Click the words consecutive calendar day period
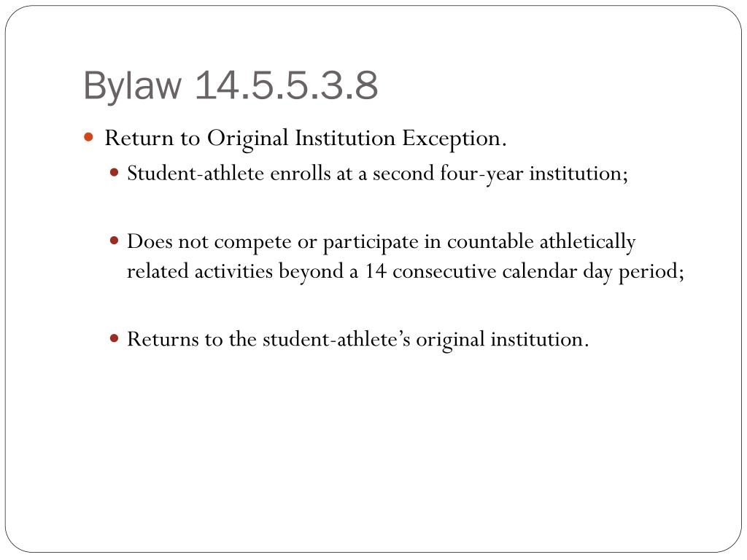Viewport: 747px width, 560px height. point(538,272)
